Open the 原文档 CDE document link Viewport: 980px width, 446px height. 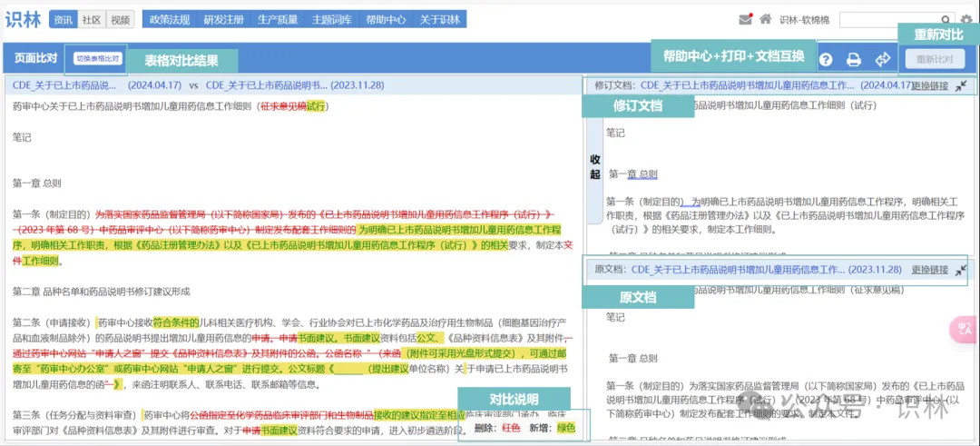[766, 270]
